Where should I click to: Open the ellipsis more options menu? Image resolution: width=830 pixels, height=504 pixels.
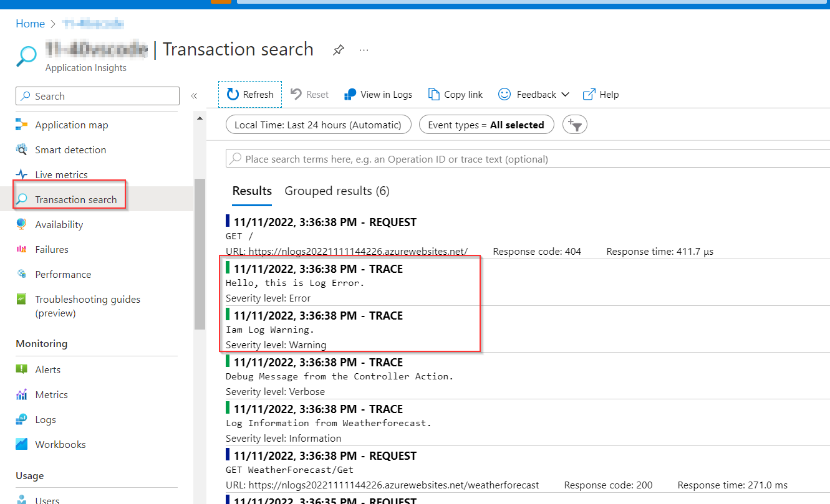(x=364, y=50)
